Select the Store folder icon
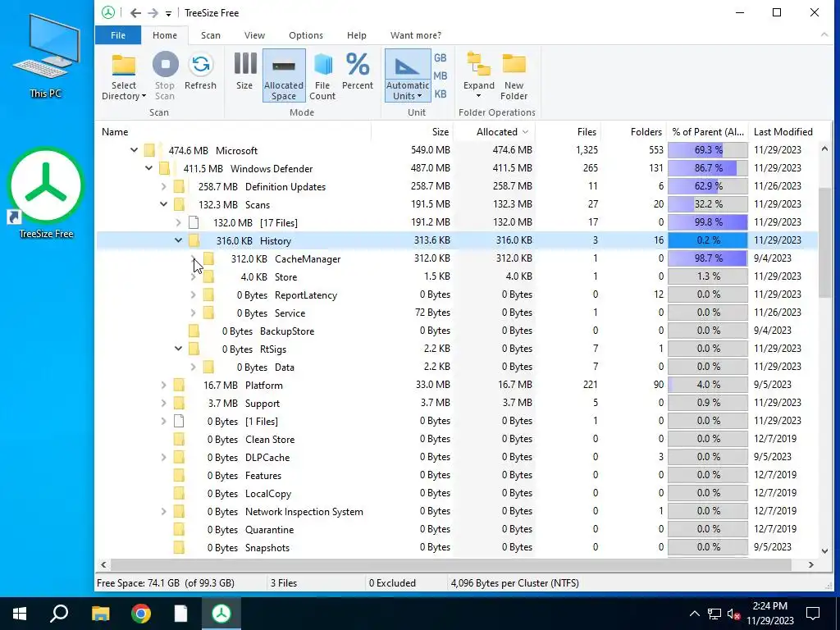 pos(208,276)
